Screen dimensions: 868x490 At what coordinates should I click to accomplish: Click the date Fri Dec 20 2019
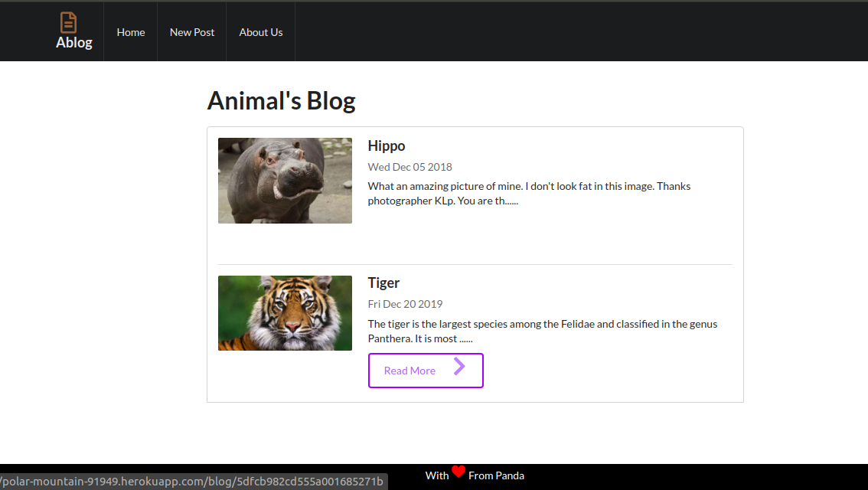(405, 304)
